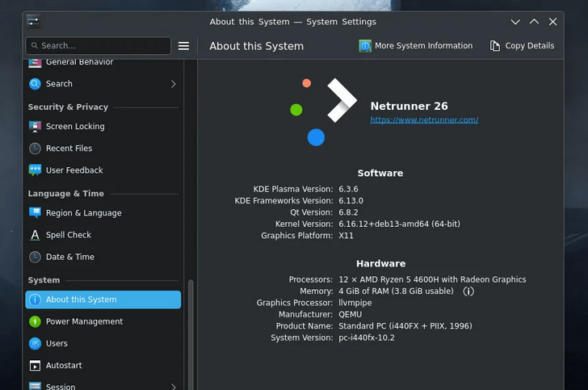This screenshot has width=588, height=390.
Task: Select the Spell Check letter icon
Action: click(x=35, y=235)
